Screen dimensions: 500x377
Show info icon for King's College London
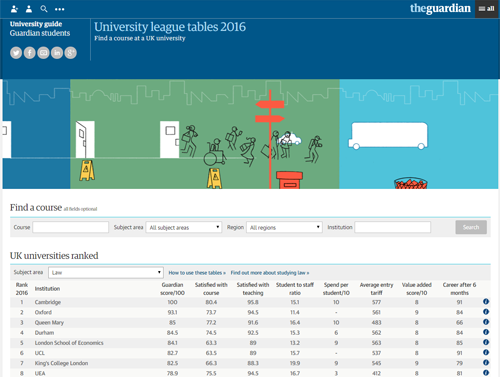coord(486,363)
